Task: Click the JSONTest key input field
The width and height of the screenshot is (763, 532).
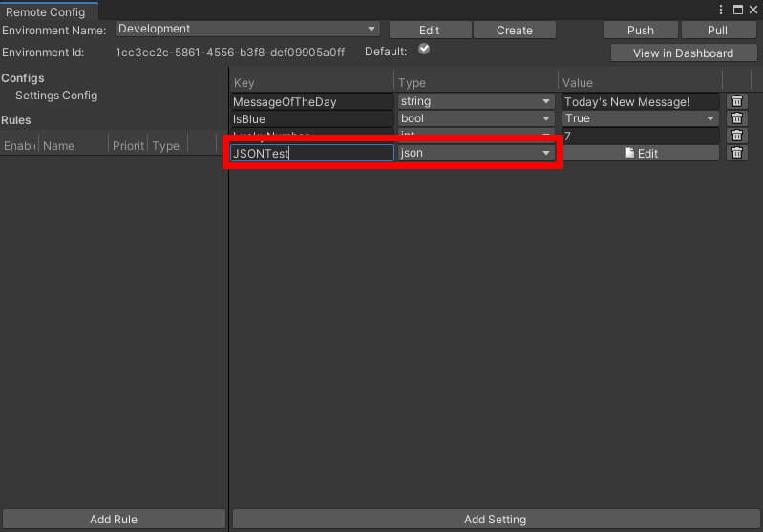Action: click(x=311, y=153)
